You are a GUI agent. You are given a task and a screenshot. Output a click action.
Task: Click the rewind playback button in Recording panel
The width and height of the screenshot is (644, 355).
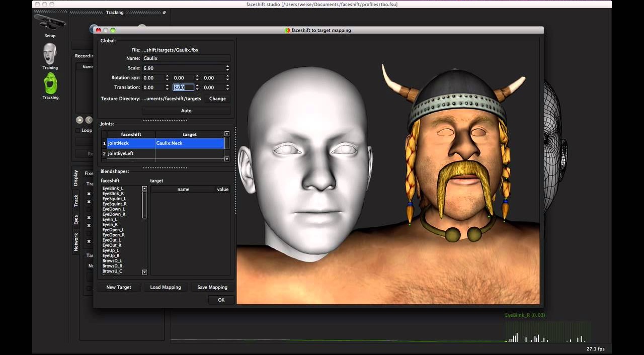coord(79,120)
